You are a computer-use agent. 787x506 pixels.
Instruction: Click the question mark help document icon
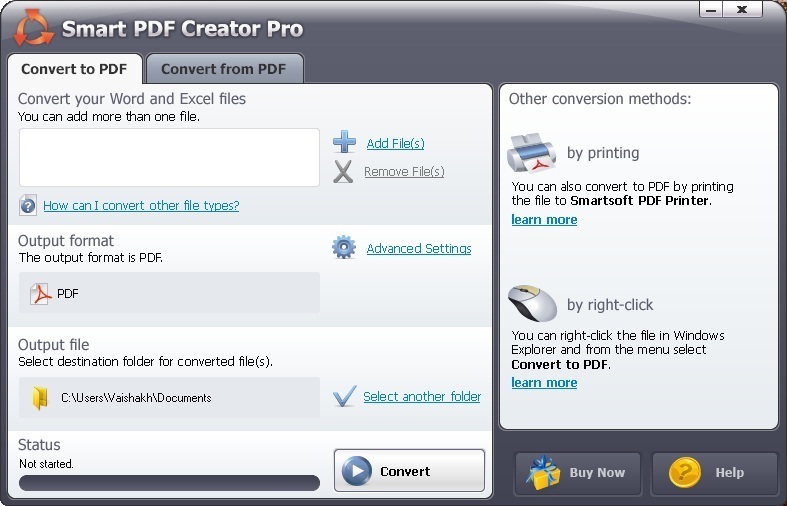(28, 205)
